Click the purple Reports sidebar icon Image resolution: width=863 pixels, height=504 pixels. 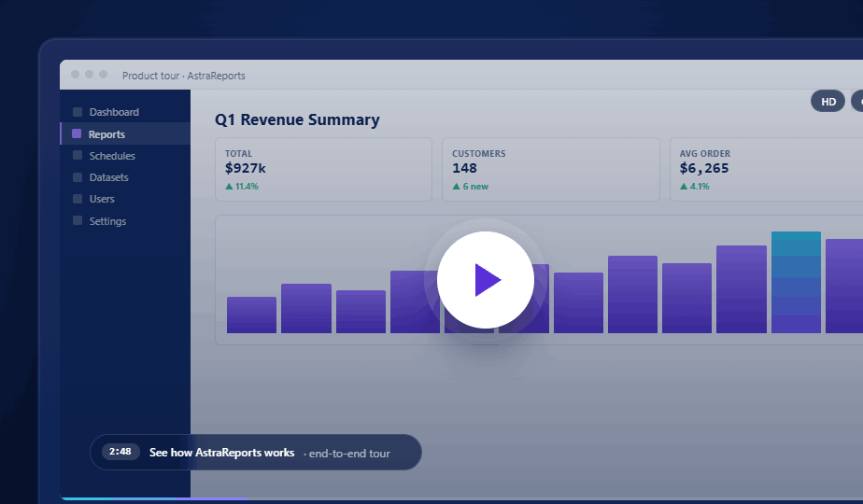[77, 134]
